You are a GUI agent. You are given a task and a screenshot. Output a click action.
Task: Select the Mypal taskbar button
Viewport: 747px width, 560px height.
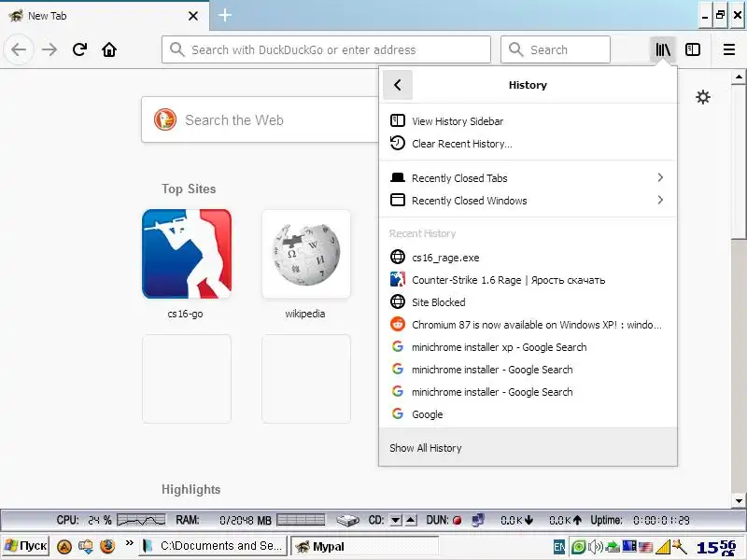364,546
